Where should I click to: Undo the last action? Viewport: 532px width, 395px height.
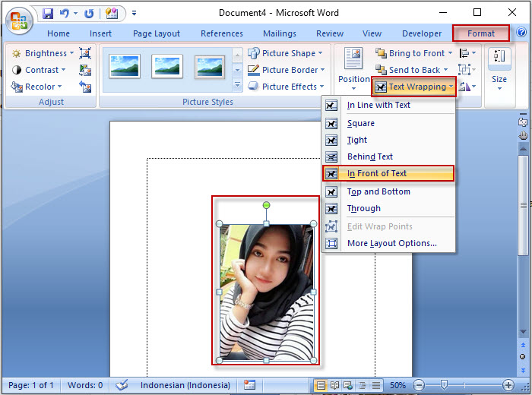64,14
